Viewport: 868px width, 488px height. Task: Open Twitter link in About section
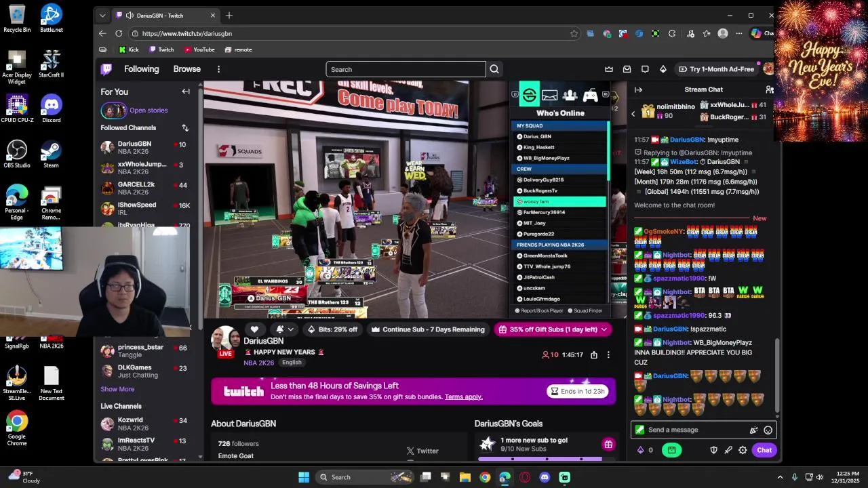(x=422, y=451)
